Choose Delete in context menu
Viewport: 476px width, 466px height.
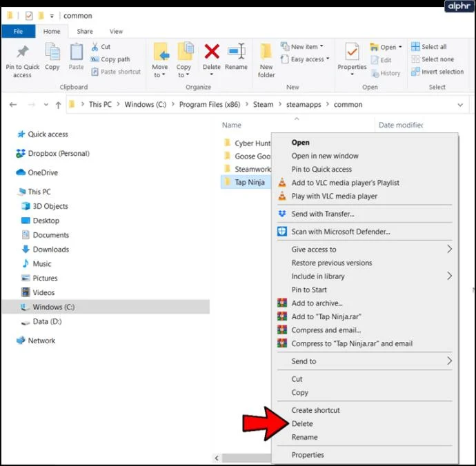[302, 423]
